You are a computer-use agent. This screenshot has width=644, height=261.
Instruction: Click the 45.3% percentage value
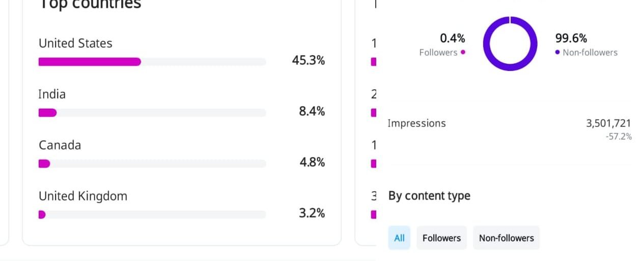click(309, 60)
